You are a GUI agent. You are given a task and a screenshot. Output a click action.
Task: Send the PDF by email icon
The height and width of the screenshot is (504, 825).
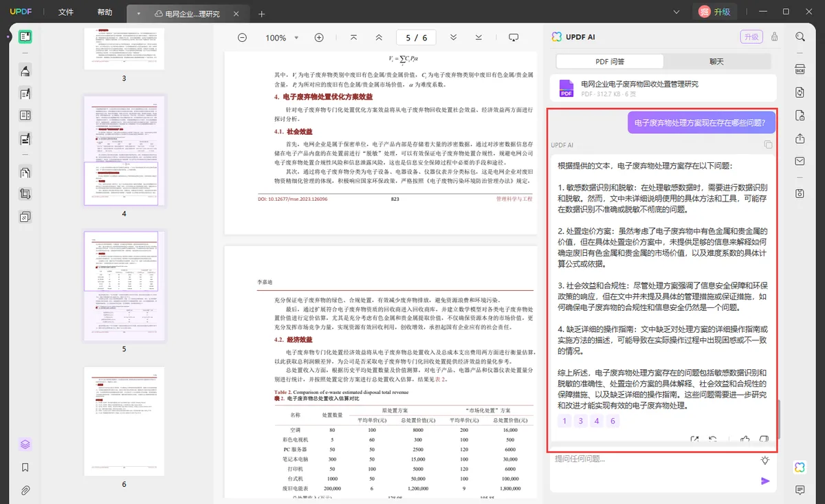(800, 161)
